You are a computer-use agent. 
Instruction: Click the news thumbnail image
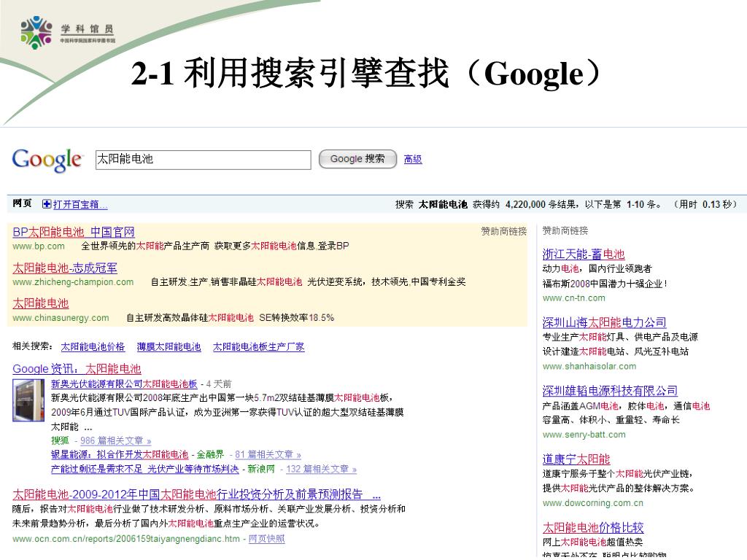(x=28, y=400)
